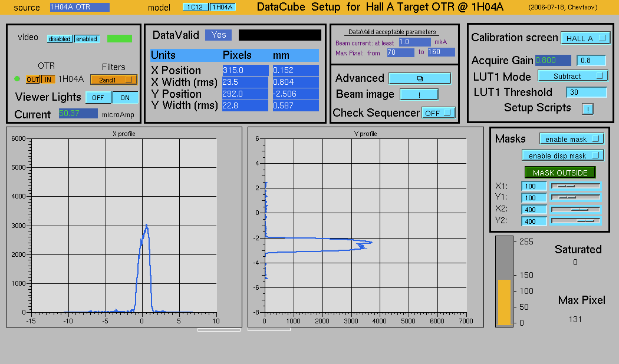
Task: Launch Setup Scripts exclamation button
Action: [x=587, y=109]
